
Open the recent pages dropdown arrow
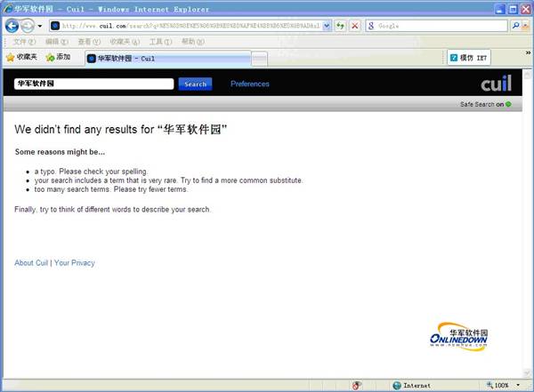(40, 26)
